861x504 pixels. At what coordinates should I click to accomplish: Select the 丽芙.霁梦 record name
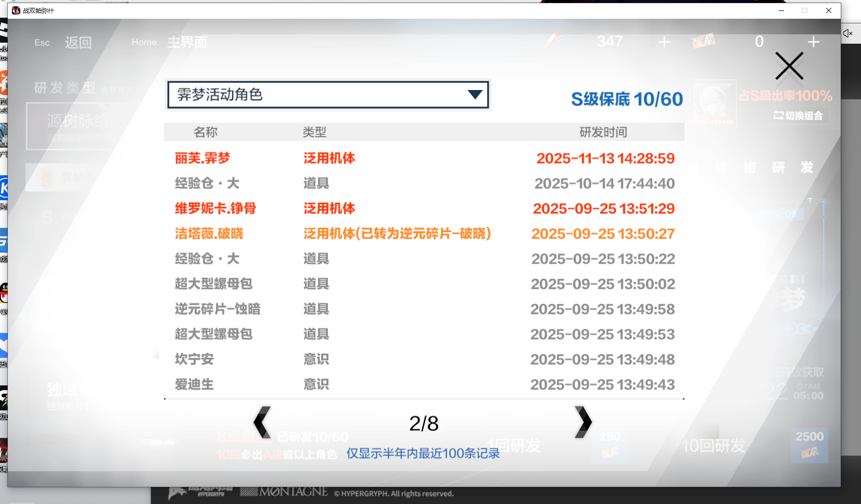[202, 158]
